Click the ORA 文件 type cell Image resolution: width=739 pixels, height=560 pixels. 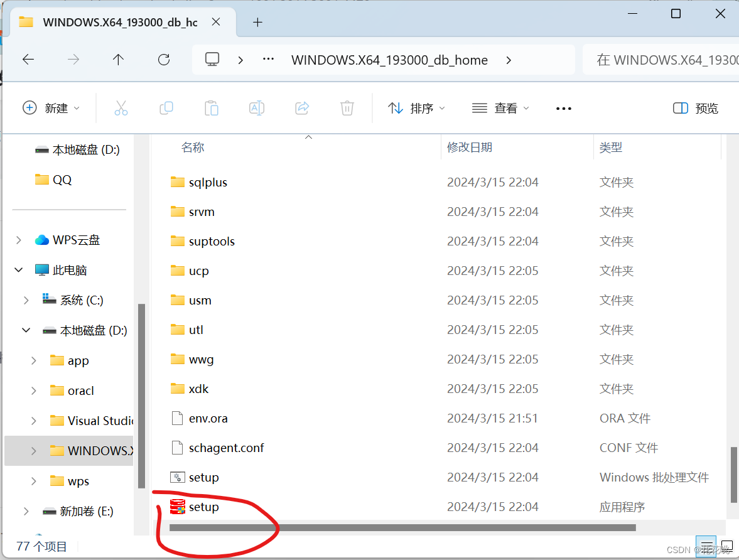tap(625, 418)
